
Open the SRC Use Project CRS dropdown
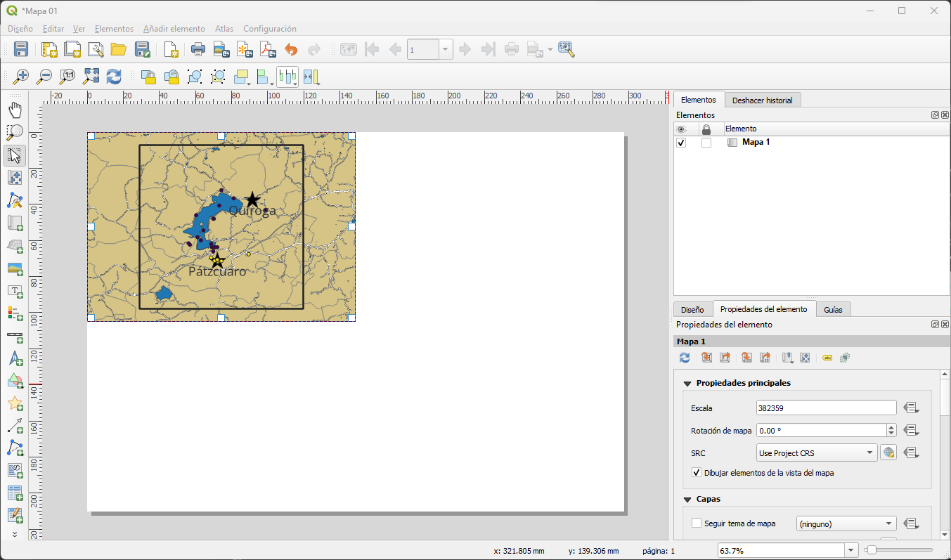(817, 453)
